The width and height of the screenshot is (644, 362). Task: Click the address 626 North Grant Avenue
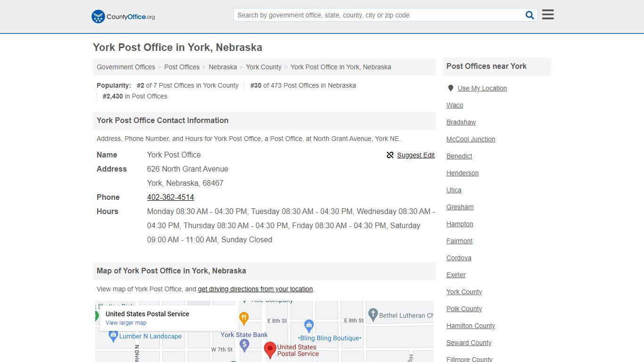pos(188,169)
